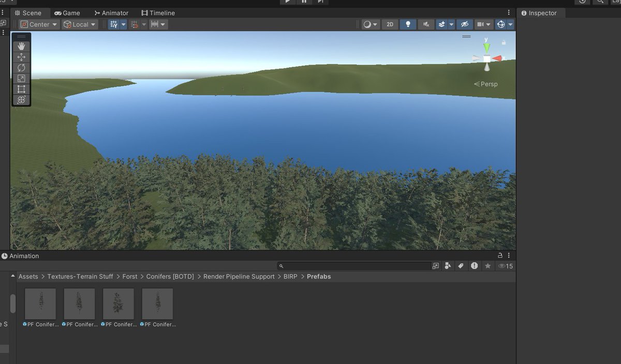The image size is (621, 364).
Task: Click the center cube of orientation gizmo
Action: click(x=487, y=58)
